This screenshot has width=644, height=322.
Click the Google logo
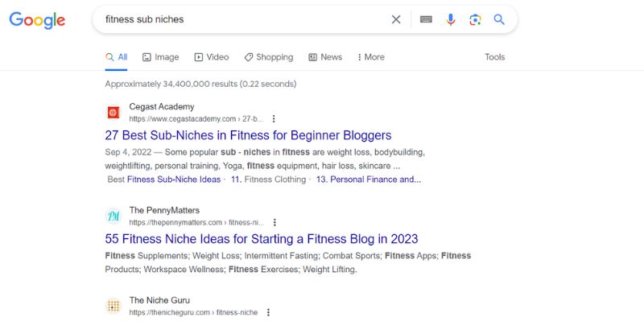point(37,20)
